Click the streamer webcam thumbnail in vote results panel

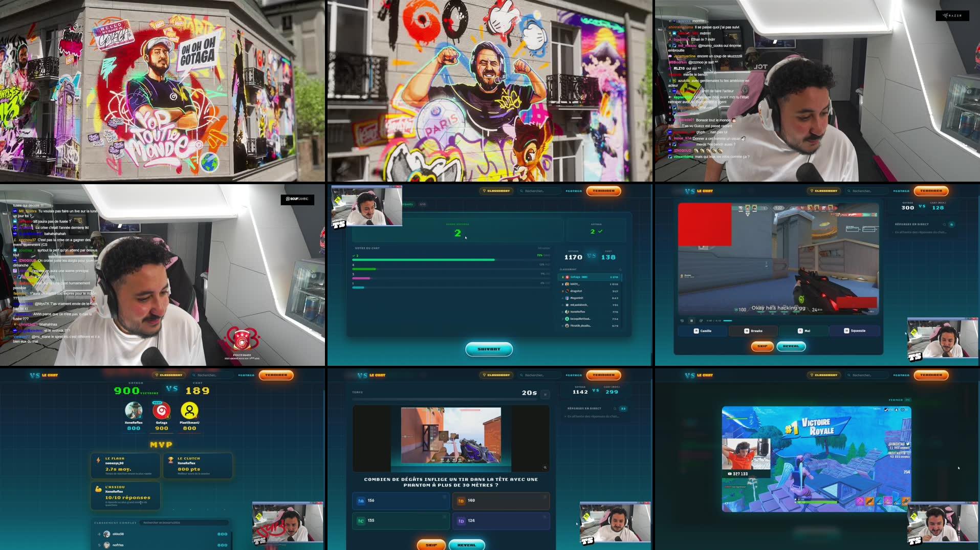pyautogui.click(x=366, y=206)
